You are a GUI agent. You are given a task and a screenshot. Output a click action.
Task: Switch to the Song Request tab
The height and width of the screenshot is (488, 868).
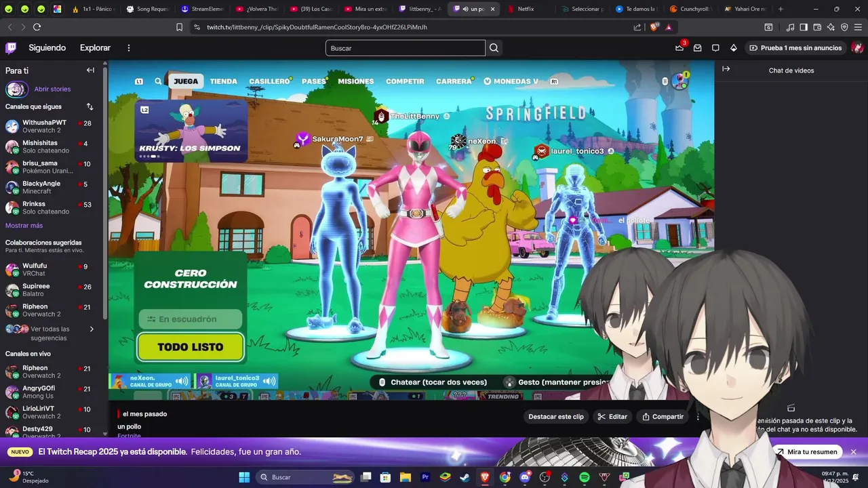coord(148,9)
